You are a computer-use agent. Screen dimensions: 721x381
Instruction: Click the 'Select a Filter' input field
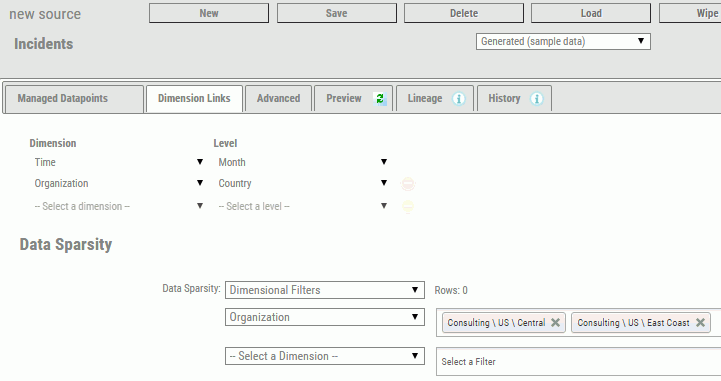point(578,362)
